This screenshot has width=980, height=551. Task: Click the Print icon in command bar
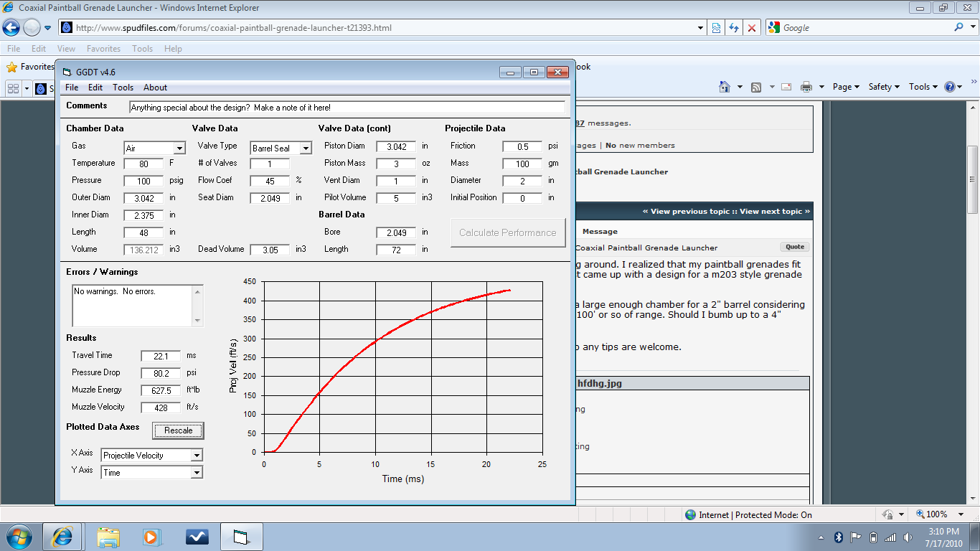click(x=806, y=87)
